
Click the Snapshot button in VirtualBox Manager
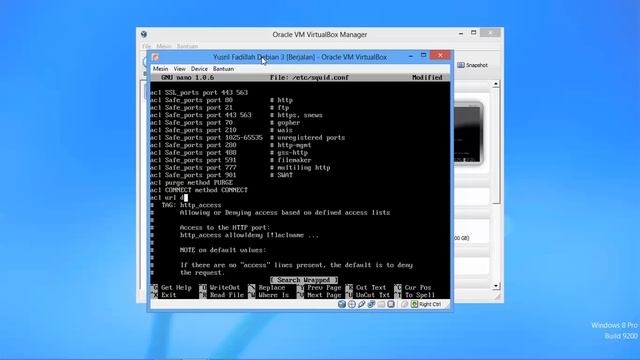pyautogui.click(x=473, y=65)
